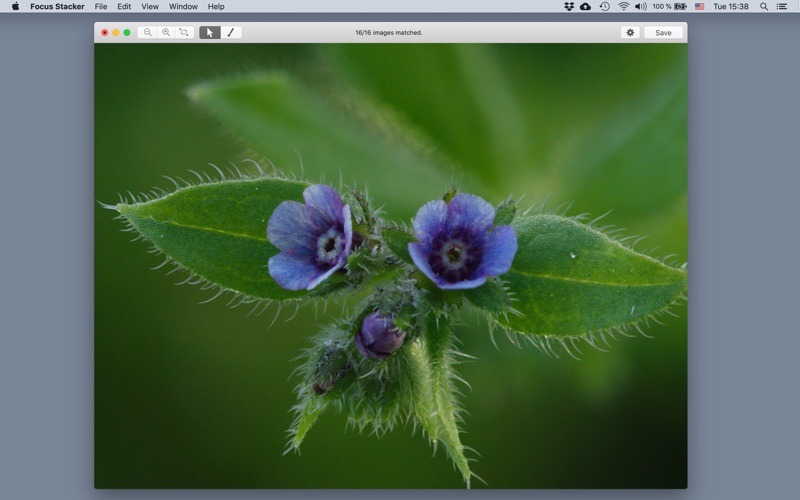Click the cloud upload menu bar icon
This screenshot has height=500, width=800.
pyautogui.click(x=586, y=7)
